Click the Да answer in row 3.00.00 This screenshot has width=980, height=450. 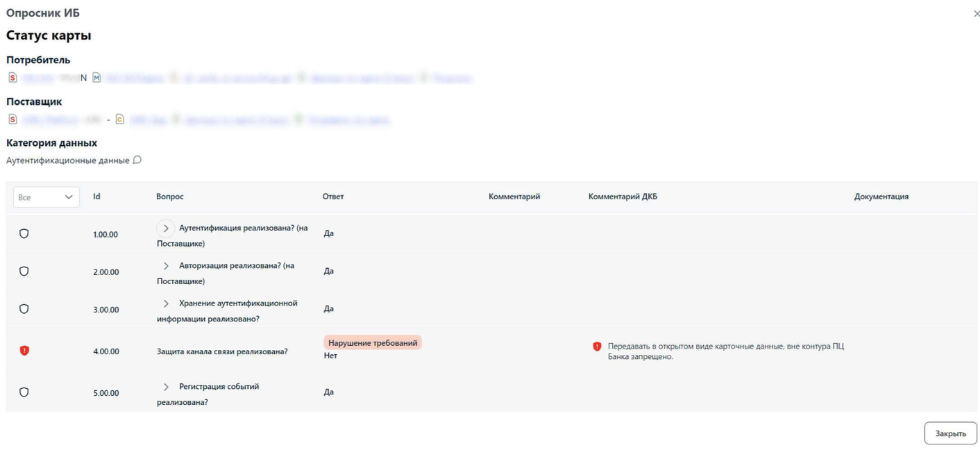point(329,308)
